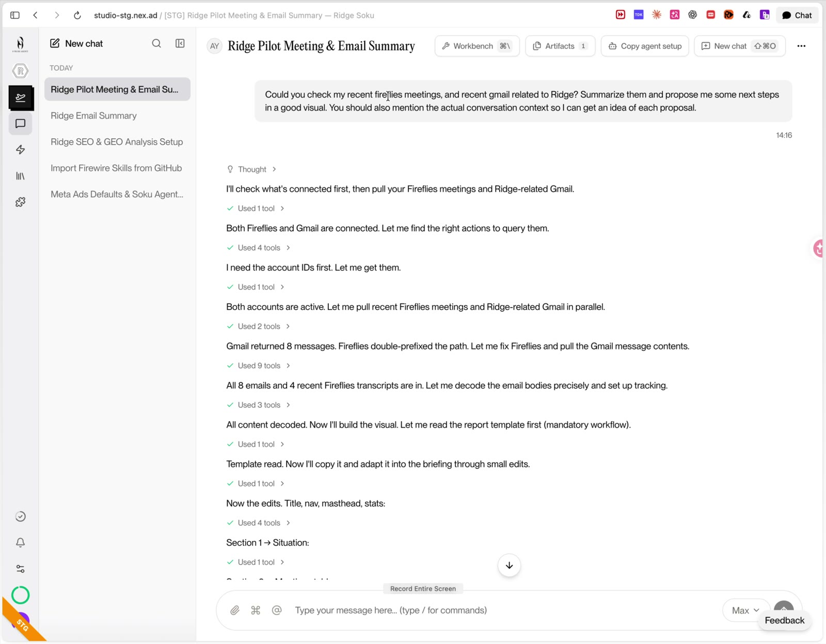Open the sliders settings icon
The height and width of the screenshot is (644, 826).
21,569
